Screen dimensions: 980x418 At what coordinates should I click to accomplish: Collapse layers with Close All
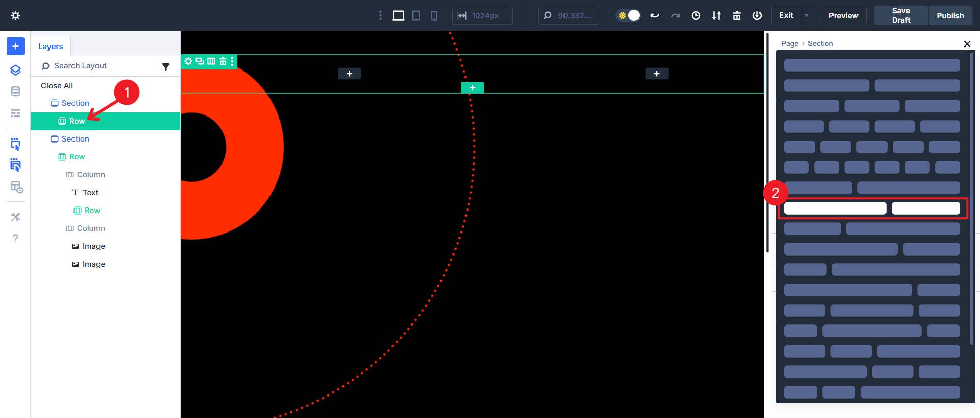[57, 85]
